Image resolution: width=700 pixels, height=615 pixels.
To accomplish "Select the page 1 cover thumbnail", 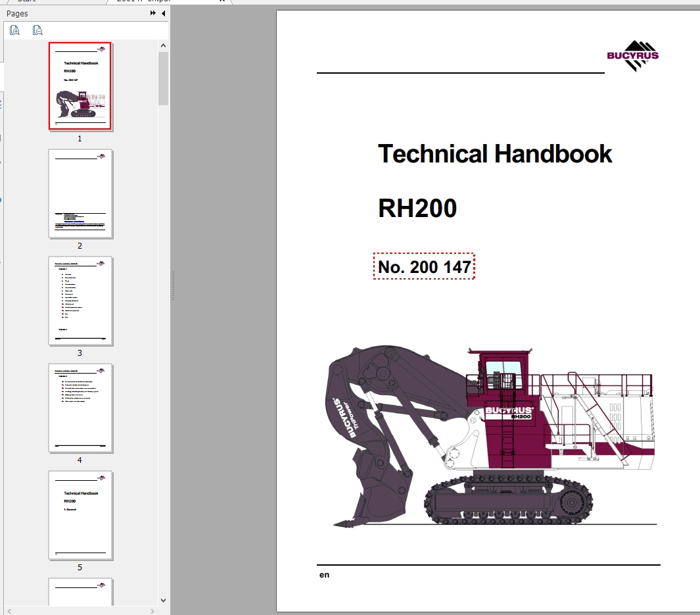I will 80,86.
